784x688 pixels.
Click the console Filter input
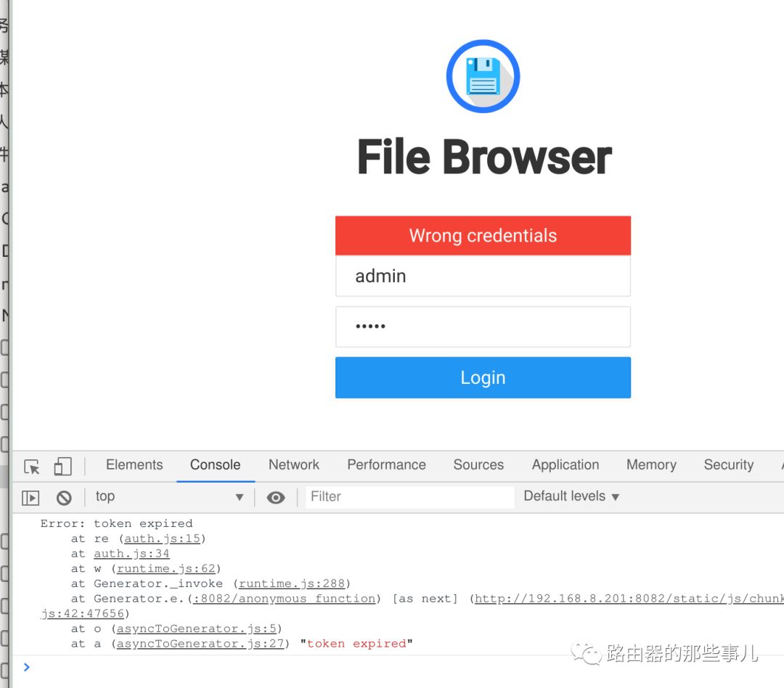click(x=409, y=496)
